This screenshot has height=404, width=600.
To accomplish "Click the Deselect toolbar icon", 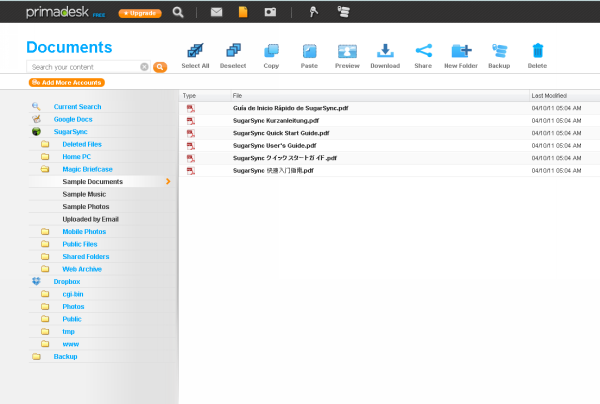I will coord(233,50).
